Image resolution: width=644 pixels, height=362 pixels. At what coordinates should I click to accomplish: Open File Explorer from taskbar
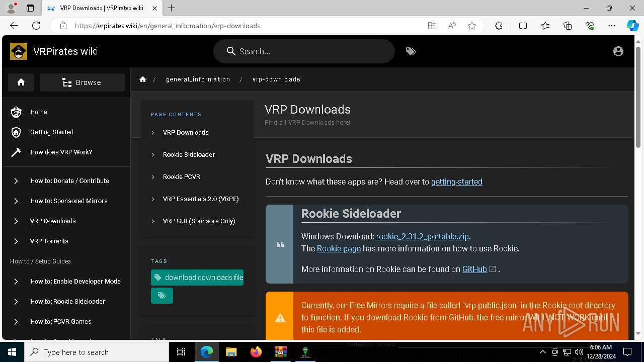tap(231, 352)
